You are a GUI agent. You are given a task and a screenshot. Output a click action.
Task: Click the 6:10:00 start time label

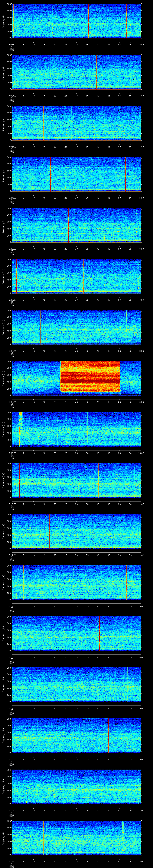[x=12, y=504]
